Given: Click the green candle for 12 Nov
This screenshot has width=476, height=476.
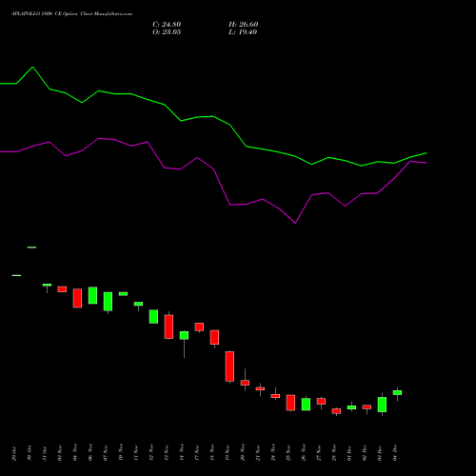Looking at the screenshot, I should coord(153,316).
